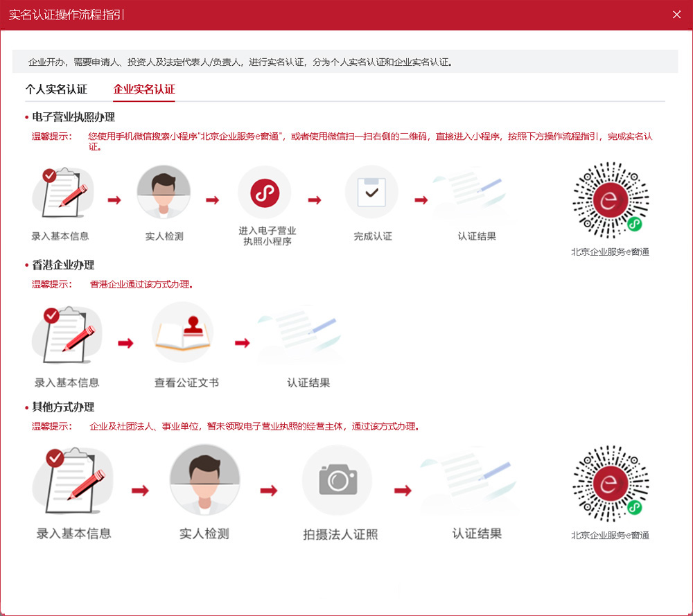Click the 拍摄法人证照 camera icon
Viewport: 693px width, 616px height.
(x=337, y=480)
